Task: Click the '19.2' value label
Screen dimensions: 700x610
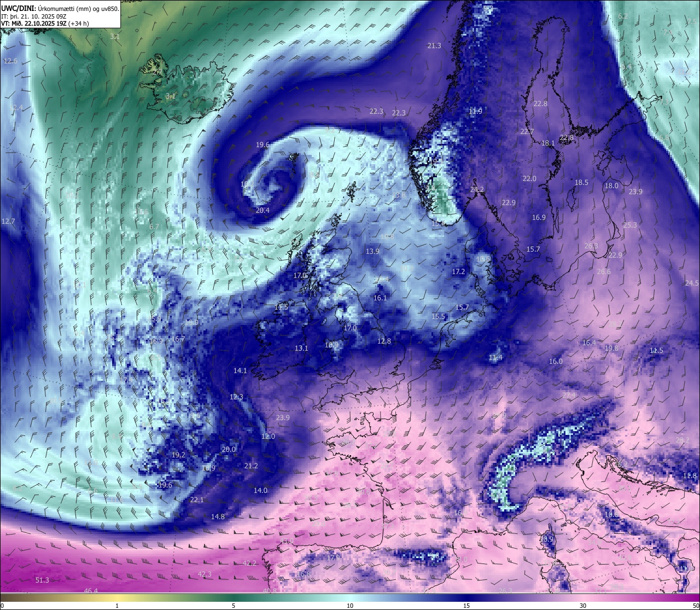Action: pyautogui.click(x=178, y=455)
